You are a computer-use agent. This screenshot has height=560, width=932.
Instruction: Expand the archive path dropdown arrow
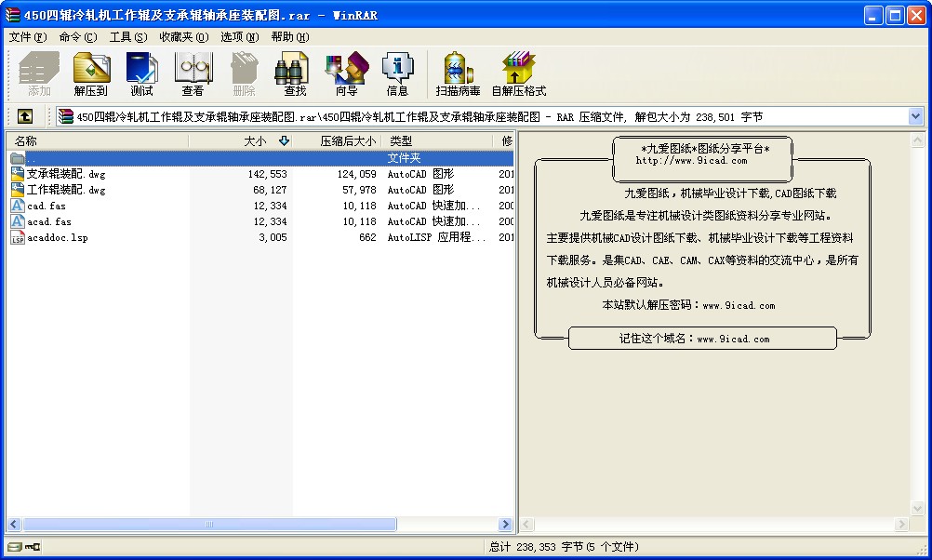point(915,116)
